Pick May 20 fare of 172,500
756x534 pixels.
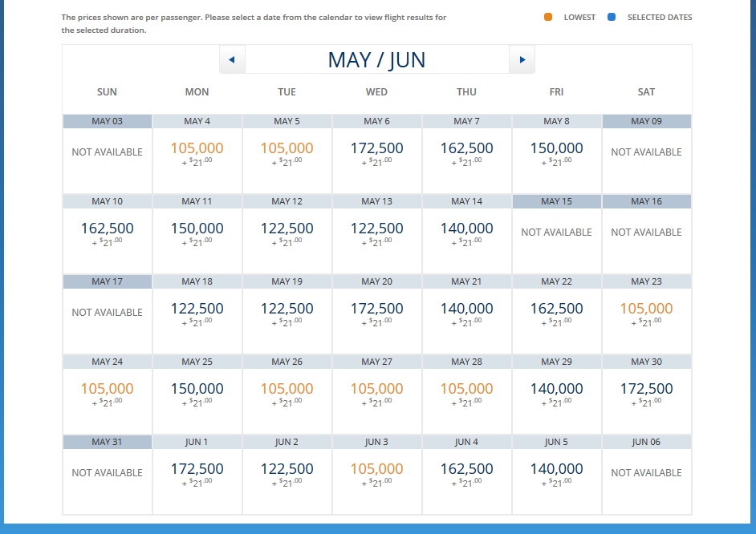pyautogui.click(x=376, y=314)
